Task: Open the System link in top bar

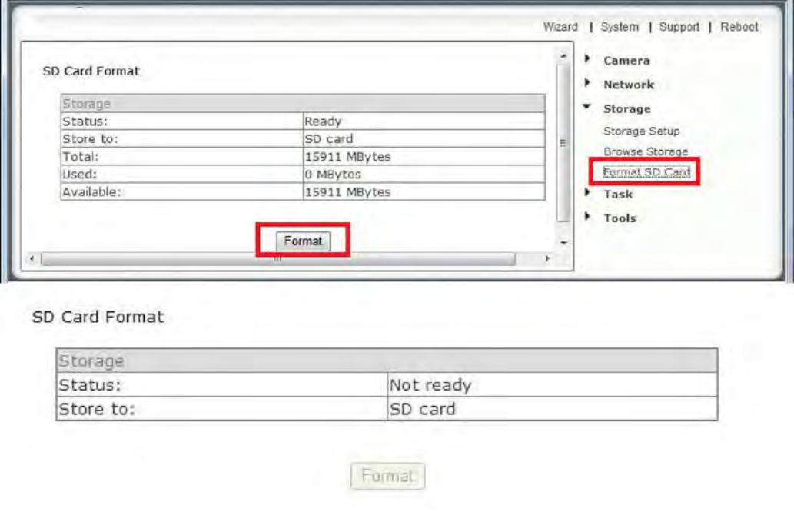Action: pos(620,27)
